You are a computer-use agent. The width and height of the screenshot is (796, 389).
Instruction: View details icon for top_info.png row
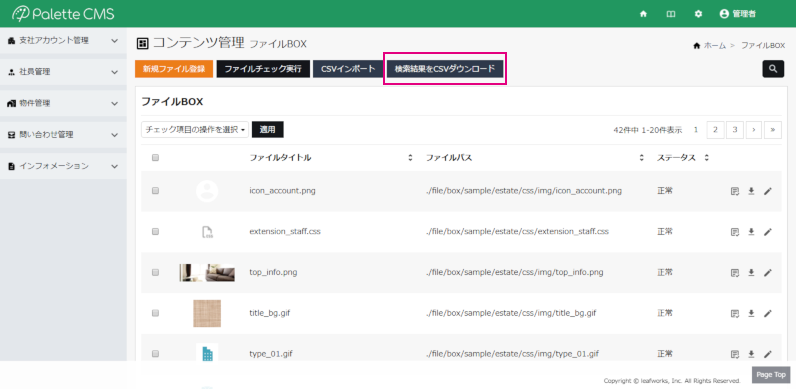[735, 273]
